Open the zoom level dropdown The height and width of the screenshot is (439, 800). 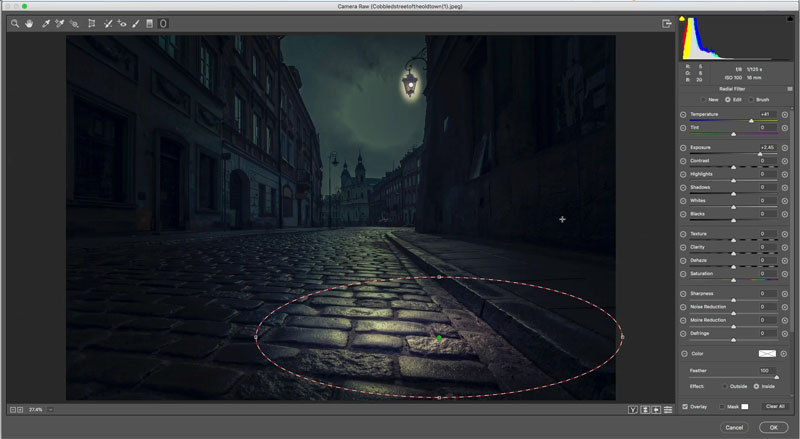point(50,409)
